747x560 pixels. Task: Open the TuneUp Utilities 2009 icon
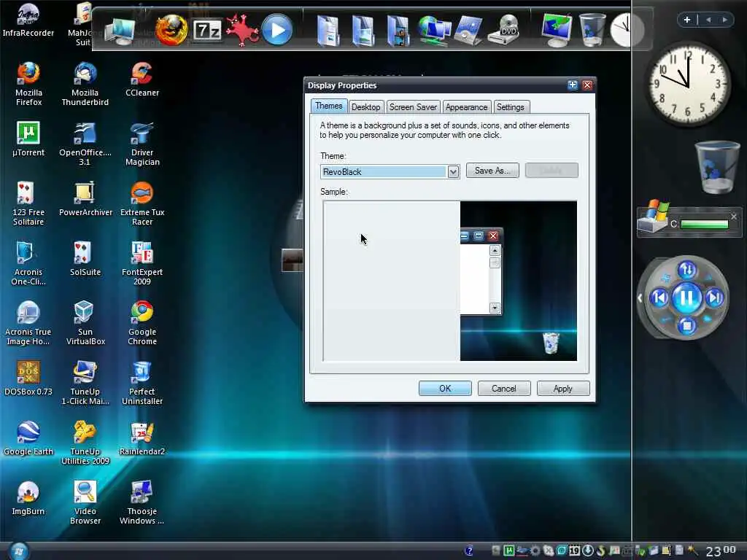click(85, 443)
